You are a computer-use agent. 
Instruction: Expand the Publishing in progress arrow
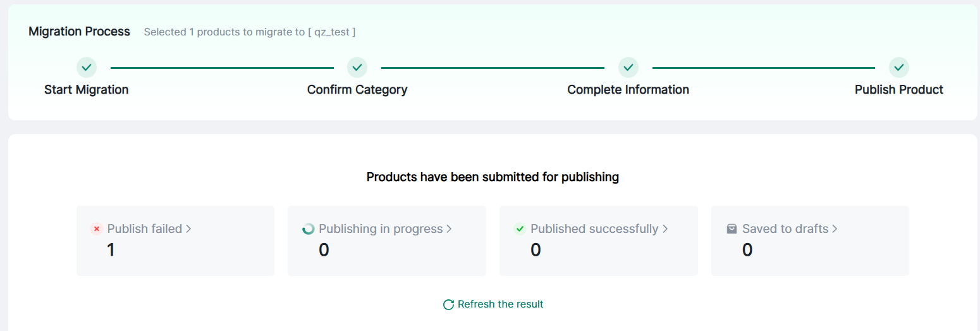(x=449, y=229)
